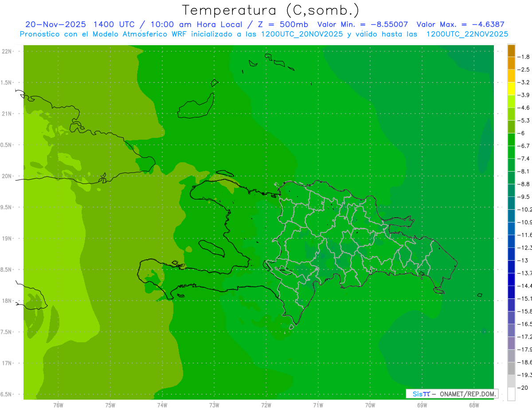
Task: Click the 74W longitude label
Action: 162,405
